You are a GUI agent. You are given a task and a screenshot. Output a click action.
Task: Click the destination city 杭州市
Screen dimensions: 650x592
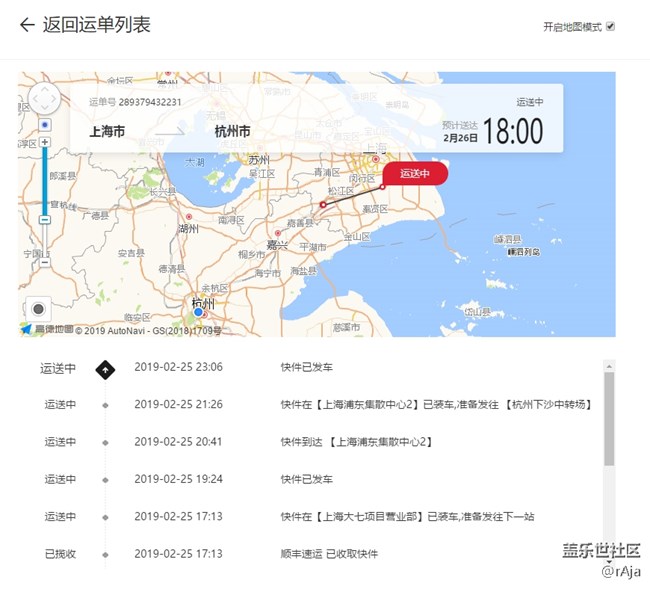(x=233, y=132)
